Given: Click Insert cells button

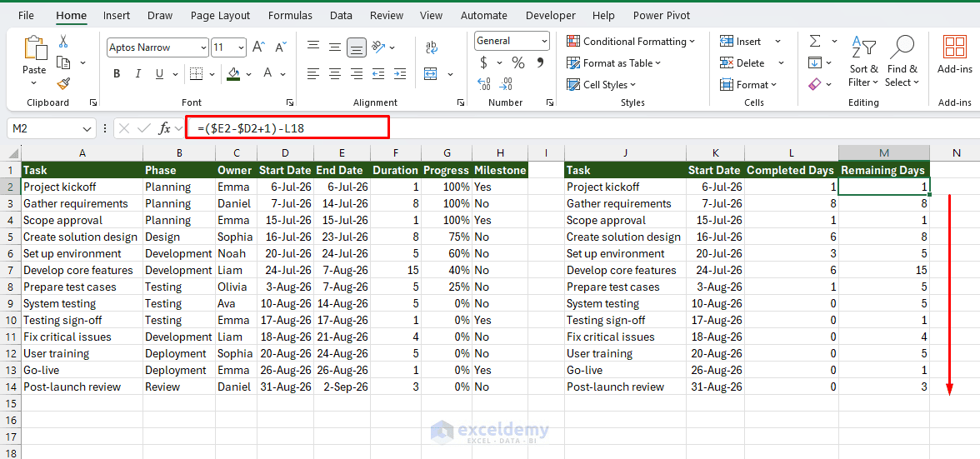Looking at the screenshot, I should pyautogui.click(x=741, y=41).
